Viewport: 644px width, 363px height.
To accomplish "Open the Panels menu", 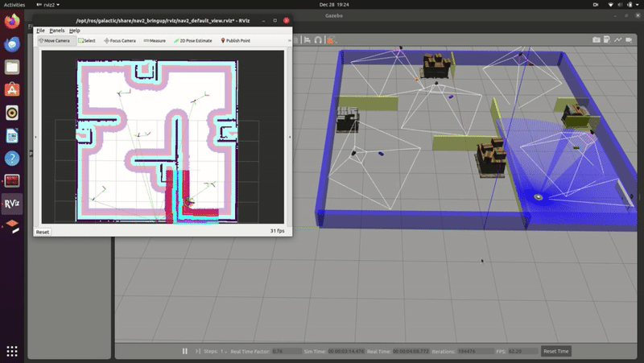I will click(56, 31).
